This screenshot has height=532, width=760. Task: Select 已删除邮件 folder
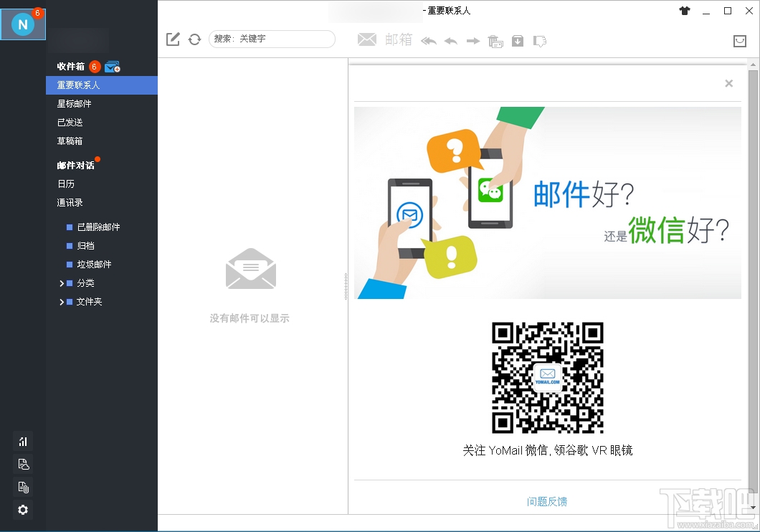click(x=98, y=227)
